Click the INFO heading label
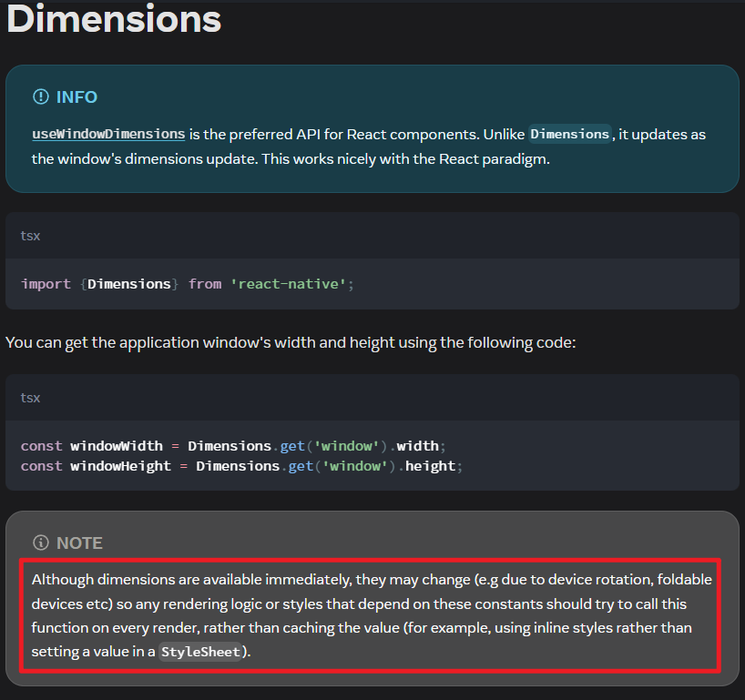The height and width of the screenshot is (700, 745). click(x=77, y=97)
